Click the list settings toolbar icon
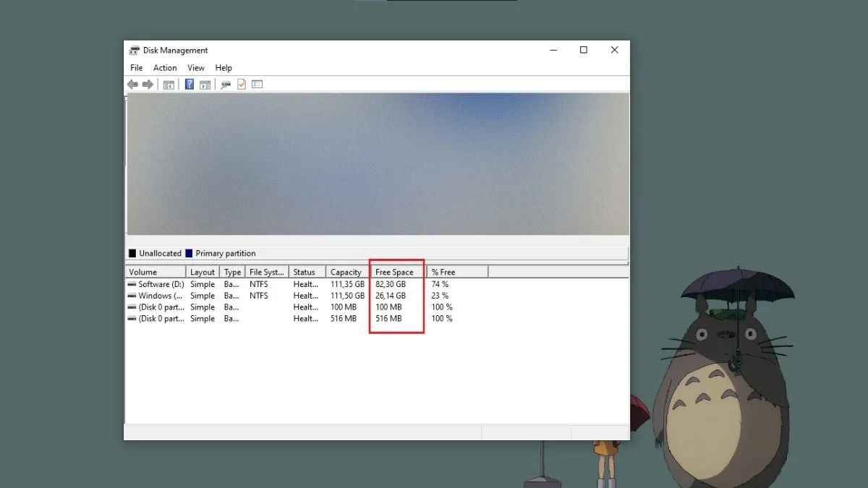 tap(257, 85)
